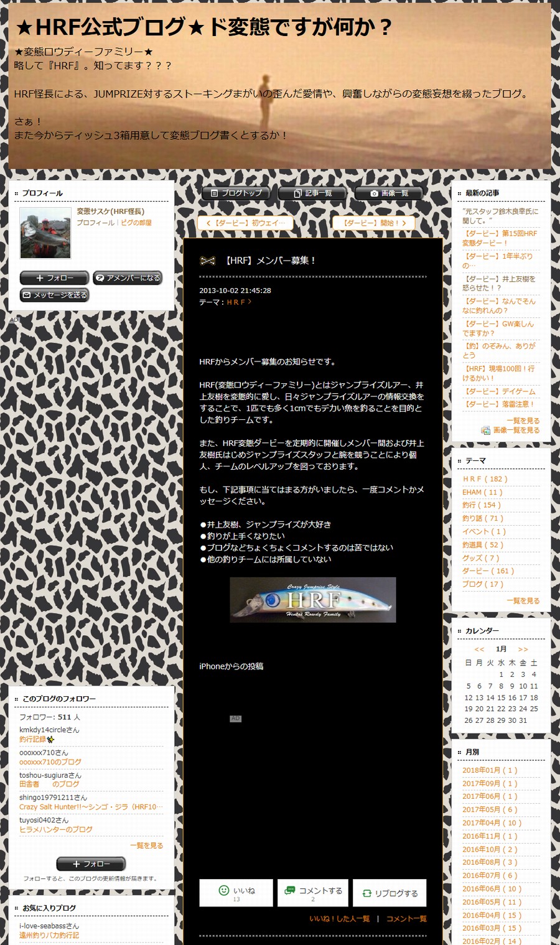Click the profile photo thumbnail
This screenshot has width=560, height=945.
pyautogui.click(x=45, y=233)
